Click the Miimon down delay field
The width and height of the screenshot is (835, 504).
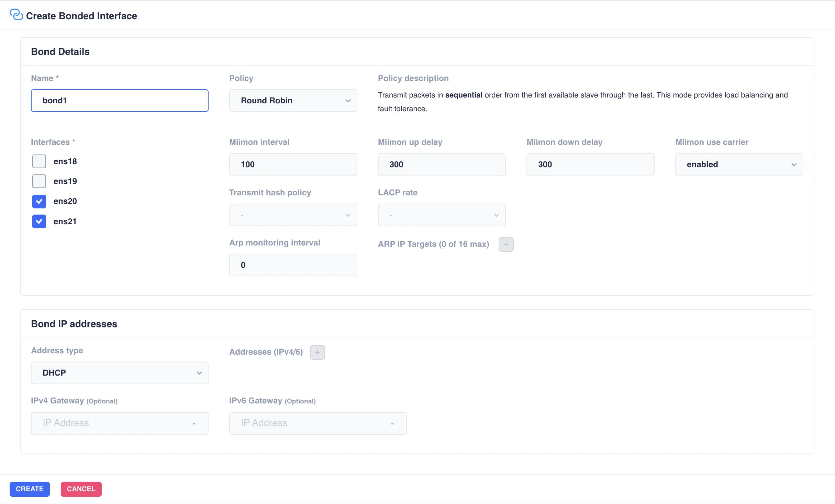pyautogui.click(x=590, y=164)
